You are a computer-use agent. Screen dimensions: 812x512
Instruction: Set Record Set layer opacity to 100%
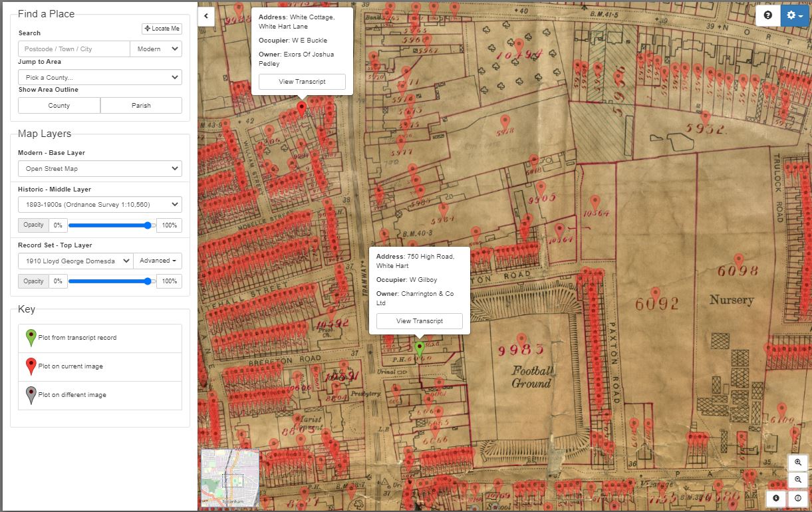point(169,281)
